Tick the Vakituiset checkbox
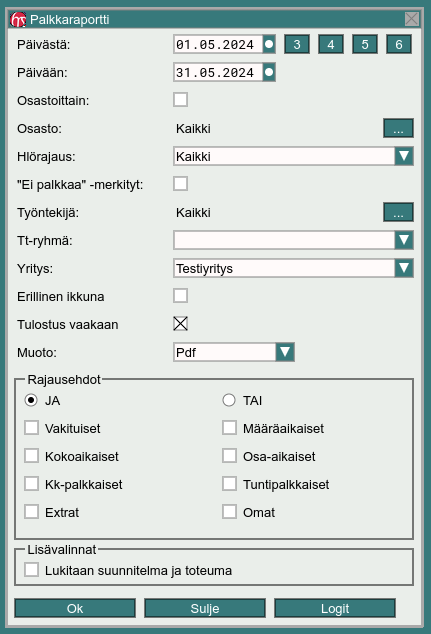 click(x=31, y=428)
